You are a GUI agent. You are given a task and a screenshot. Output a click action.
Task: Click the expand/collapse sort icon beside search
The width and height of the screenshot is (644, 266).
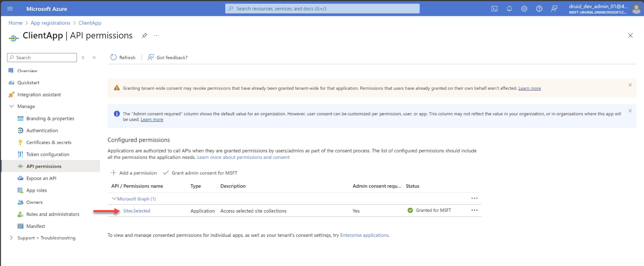[83, 57]
